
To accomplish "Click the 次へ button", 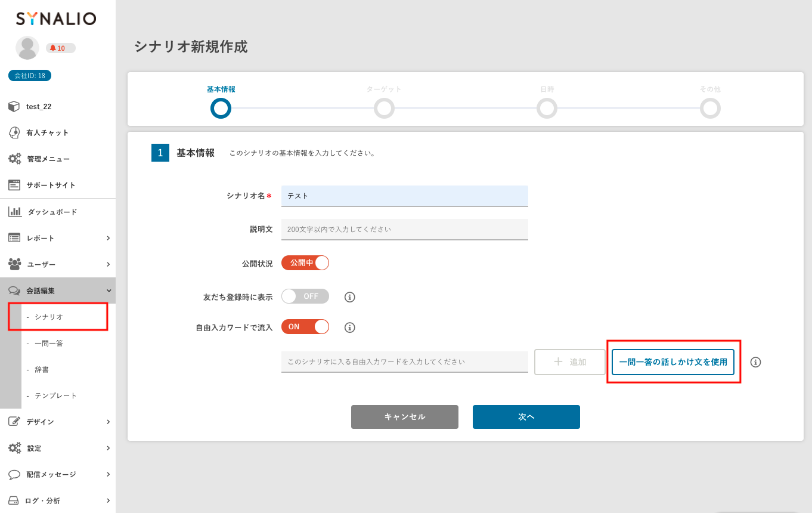I will 526,417.
